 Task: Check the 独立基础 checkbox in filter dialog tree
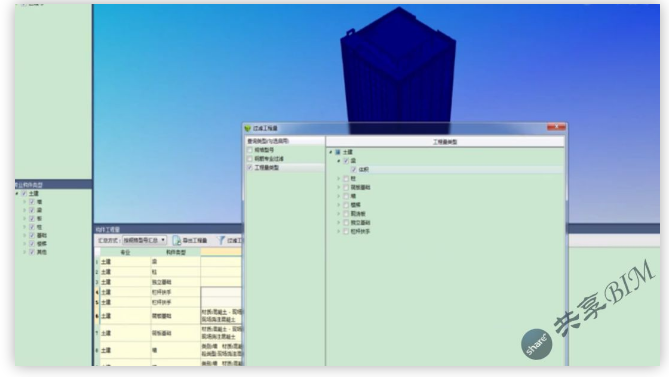(x=346, y=223)
